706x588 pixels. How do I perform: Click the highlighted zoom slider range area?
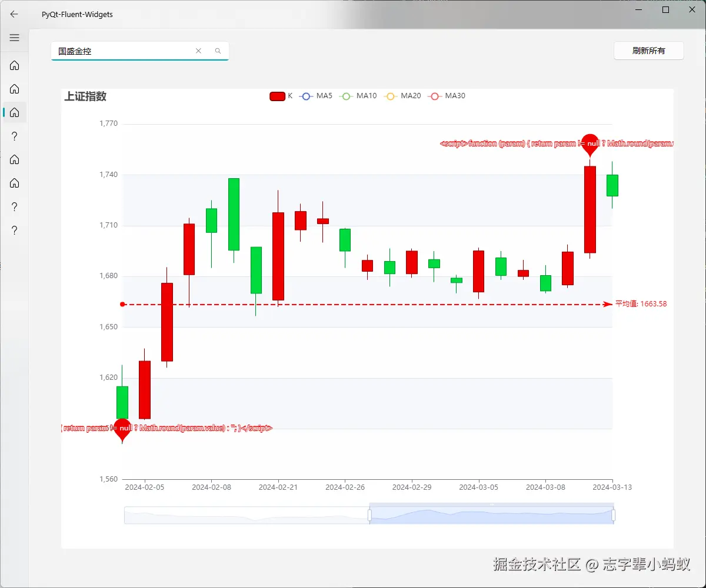(491, 515)
